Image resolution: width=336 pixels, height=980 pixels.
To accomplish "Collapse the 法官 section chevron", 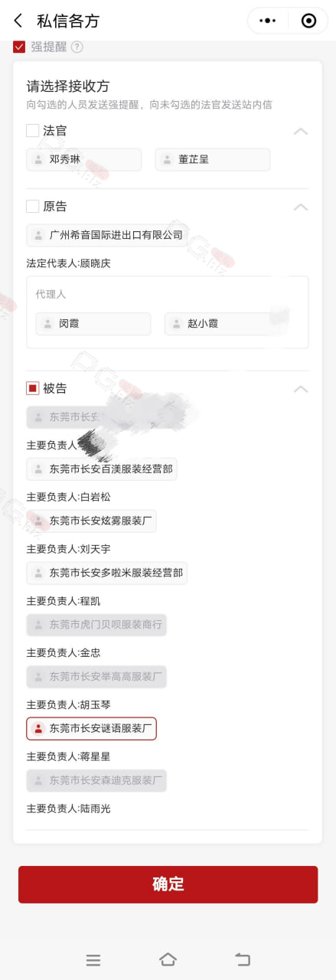I will pos(301,132).
